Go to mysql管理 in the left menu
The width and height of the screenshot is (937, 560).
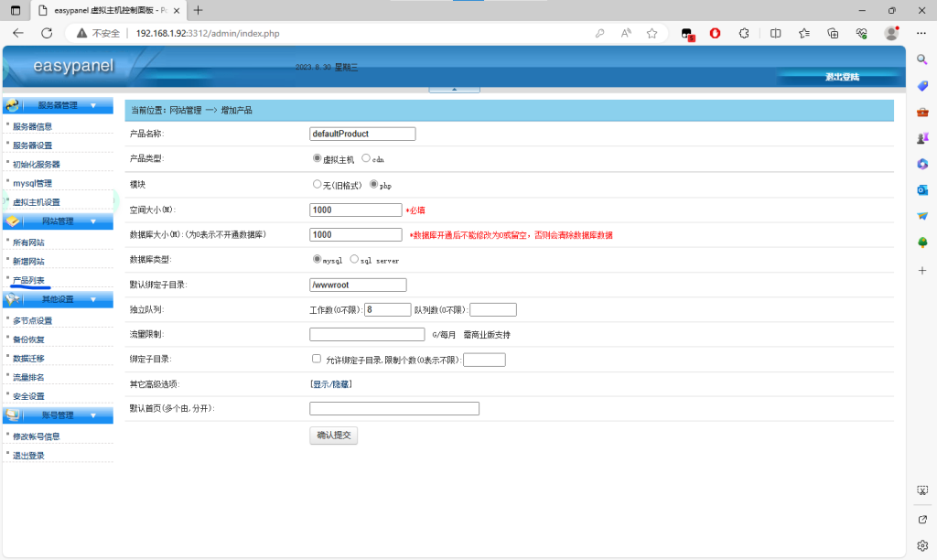pos(32,183)
